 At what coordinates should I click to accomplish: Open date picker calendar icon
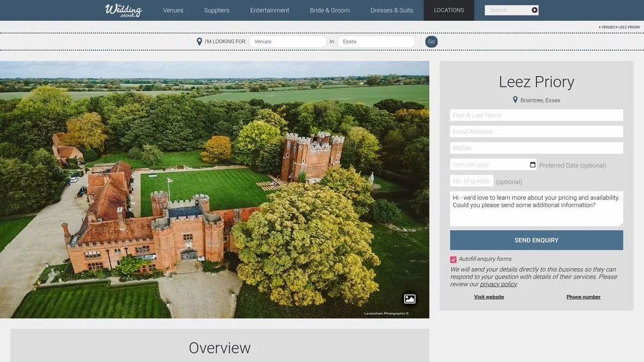click(x=532, y=165)
